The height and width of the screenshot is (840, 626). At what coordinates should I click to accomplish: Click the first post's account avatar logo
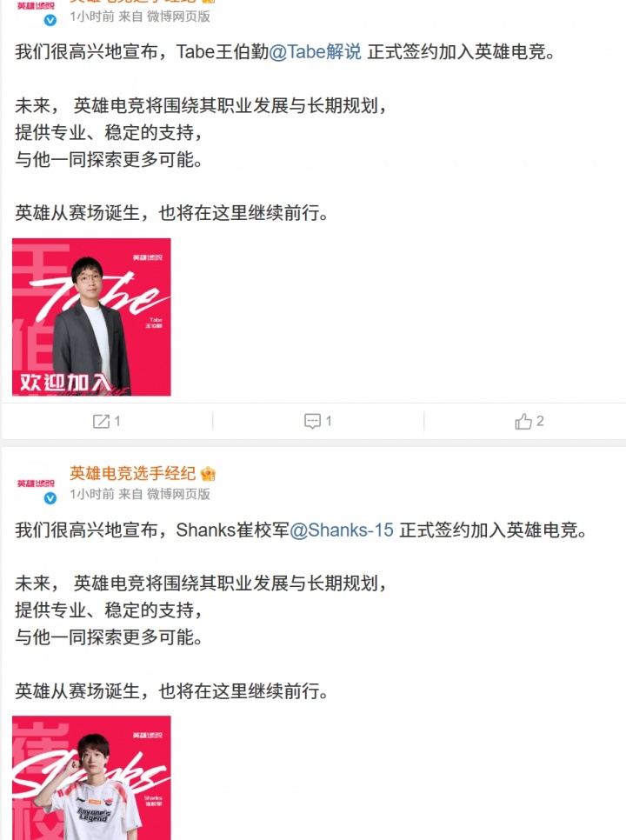36,10
